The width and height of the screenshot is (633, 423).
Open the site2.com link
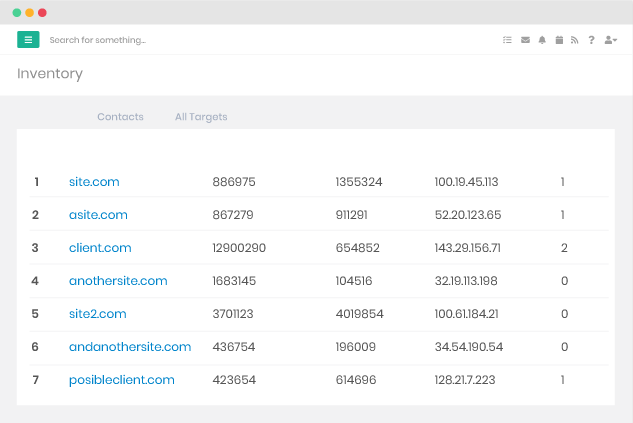click(98, 314)
